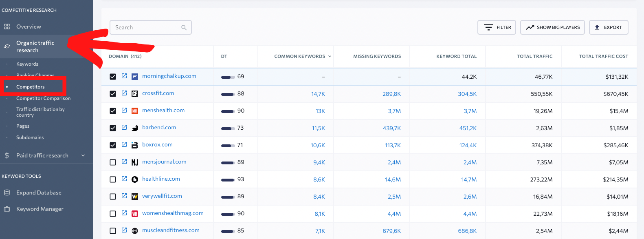Click the domain search field
Viewport: 644px width, 239px height.
(x=151, y=27)
